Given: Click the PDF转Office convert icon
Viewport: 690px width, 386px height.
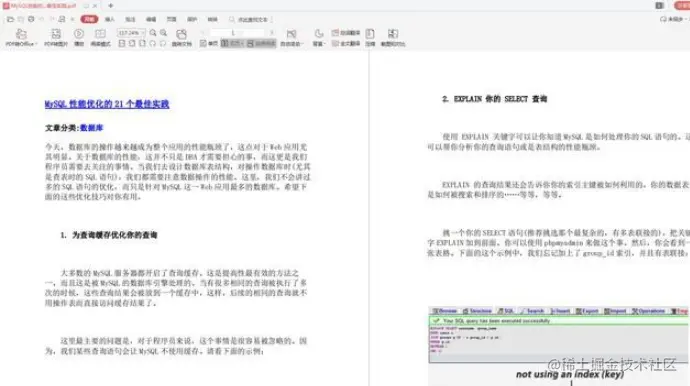Looking at the screenshot, I should point(21,34).
